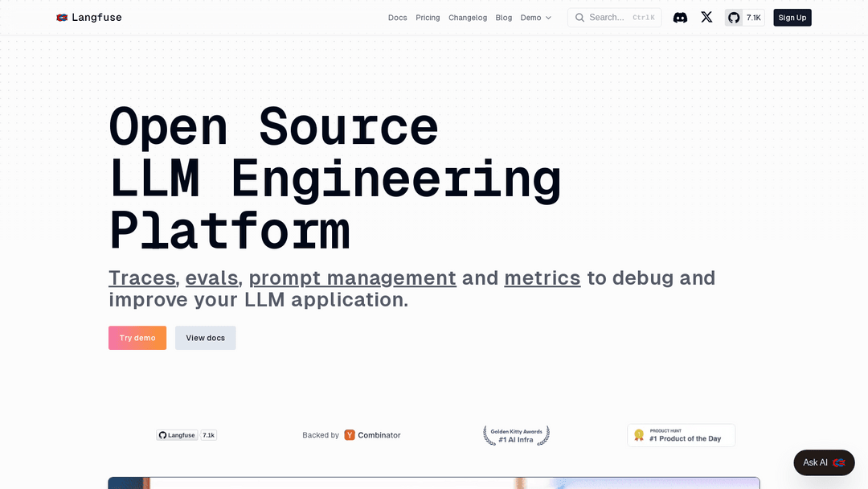868x489 pixels.
Task: Open the Docs nav item
Action: (398, 18)
